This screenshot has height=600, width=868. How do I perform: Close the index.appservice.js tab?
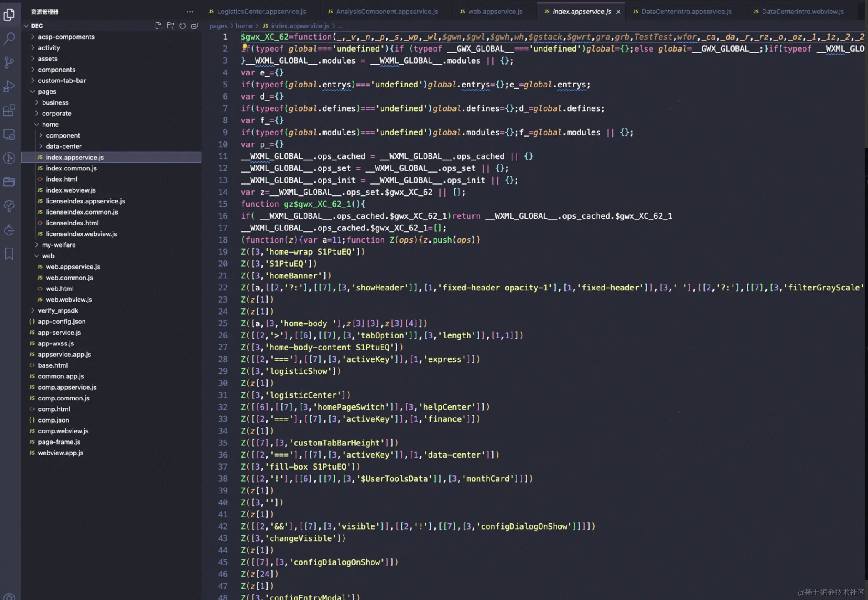click(618, 12)
